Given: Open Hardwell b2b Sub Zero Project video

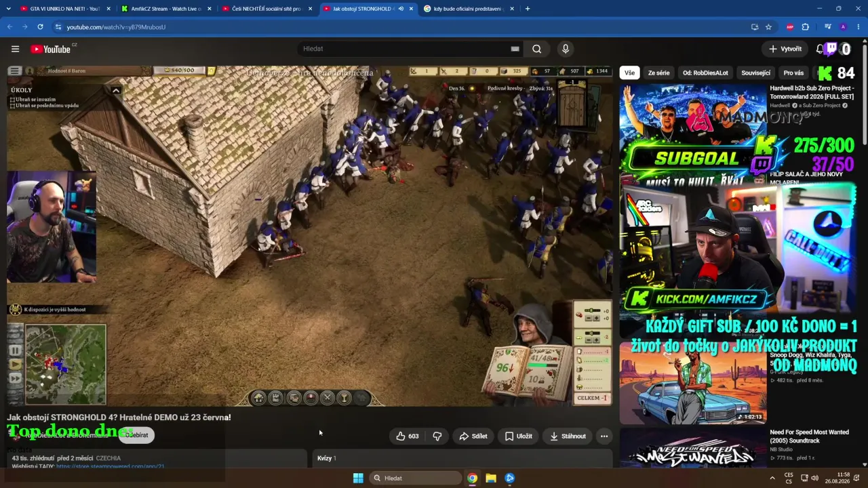Looking at the screenshot, I should 812,92.
